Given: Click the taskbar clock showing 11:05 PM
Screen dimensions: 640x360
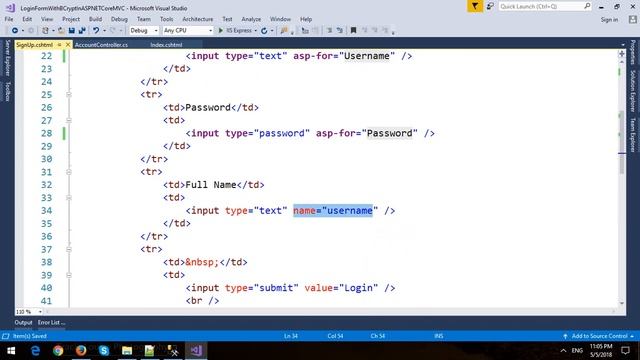Looking at the screenshot, I should pos(601,351).
